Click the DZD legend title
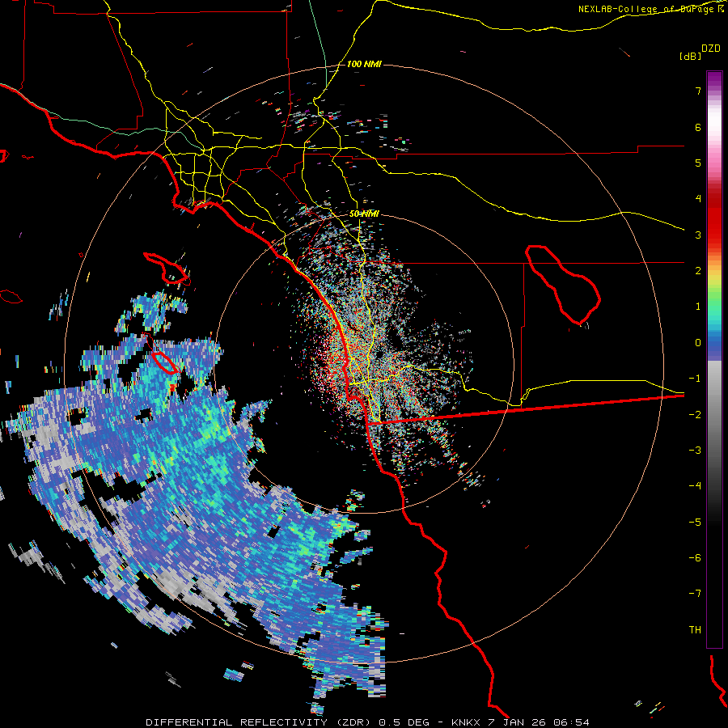Image resolution: width=728 pixels, height=728 pixels. click(711, 49)
